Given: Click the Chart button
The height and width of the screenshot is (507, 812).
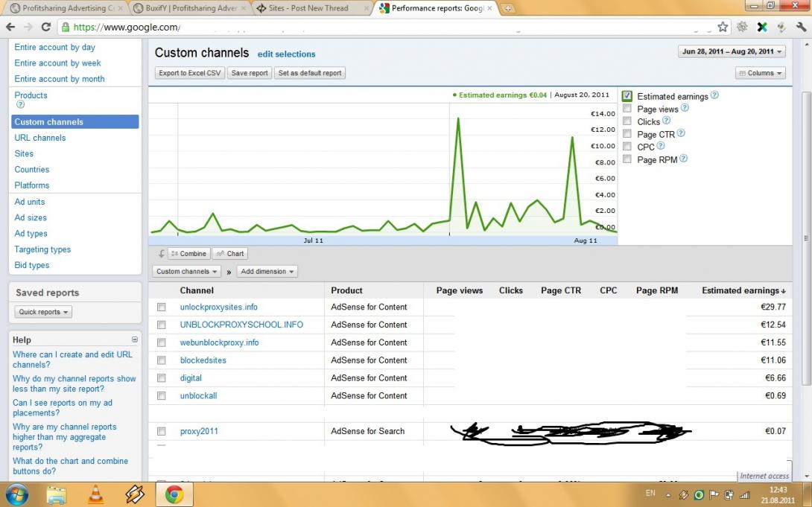Looking at the screenshot, I should tap(230, 253).
